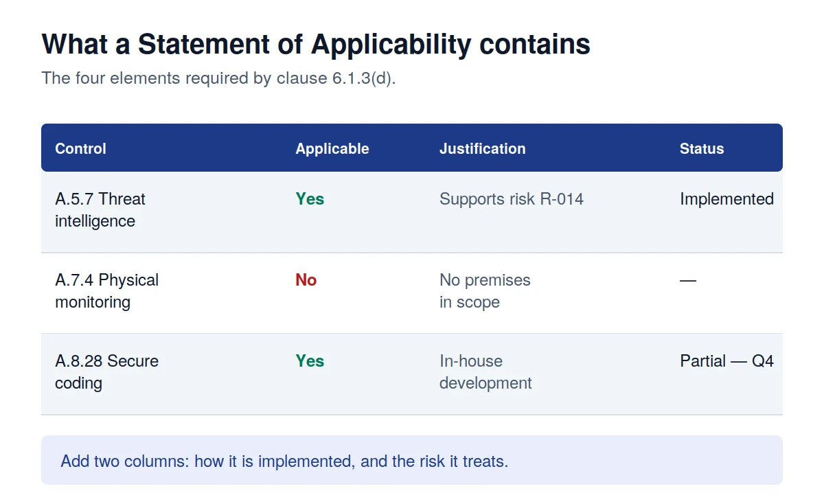This screenshot has height=504, width=824.
Task: Click the "Applicable" column header
Action: pos(332,149)
